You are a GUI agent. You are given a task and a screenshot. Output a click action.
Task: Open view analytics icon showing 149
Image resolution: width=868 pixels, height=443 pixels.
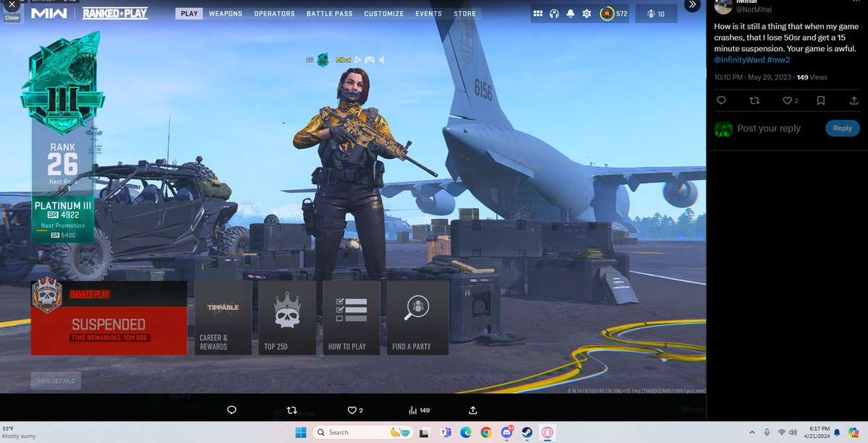(x=419, y=410)
